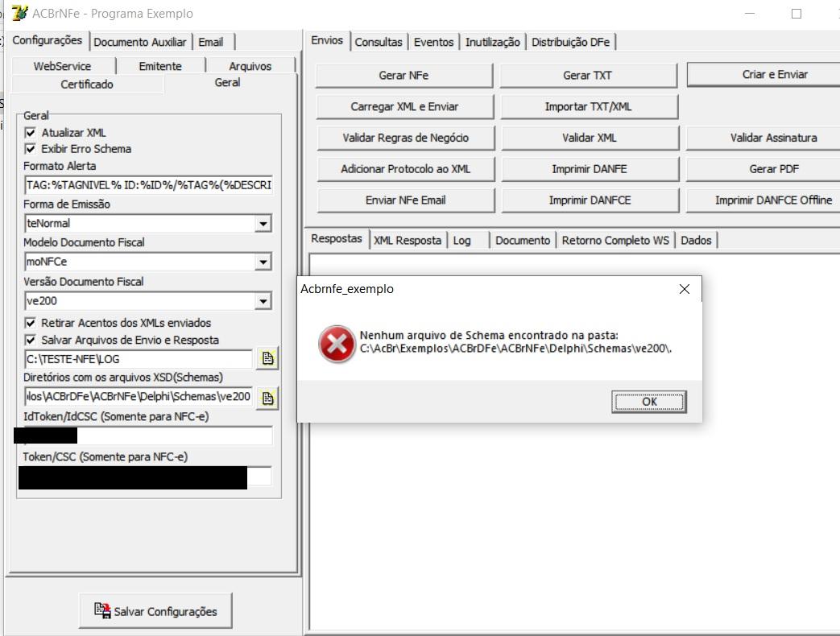Click the Importar TXT/XML button

588,106
